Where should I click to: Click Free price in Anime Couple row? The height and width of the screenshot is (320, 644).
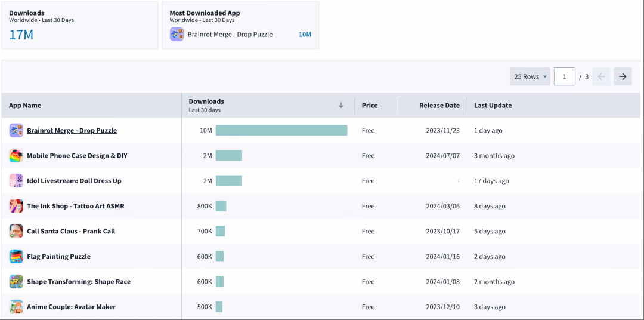368,307
